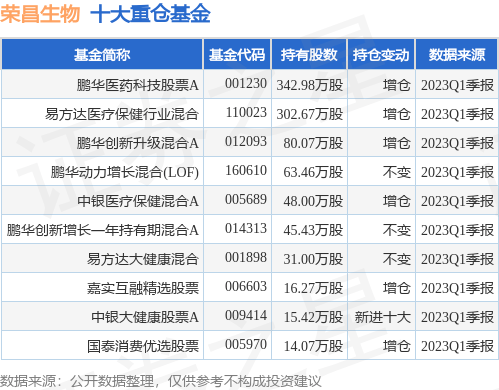Viewport: 499px width, 390px height.
Task: Click the 基金简称 column header
Action: 102,55
